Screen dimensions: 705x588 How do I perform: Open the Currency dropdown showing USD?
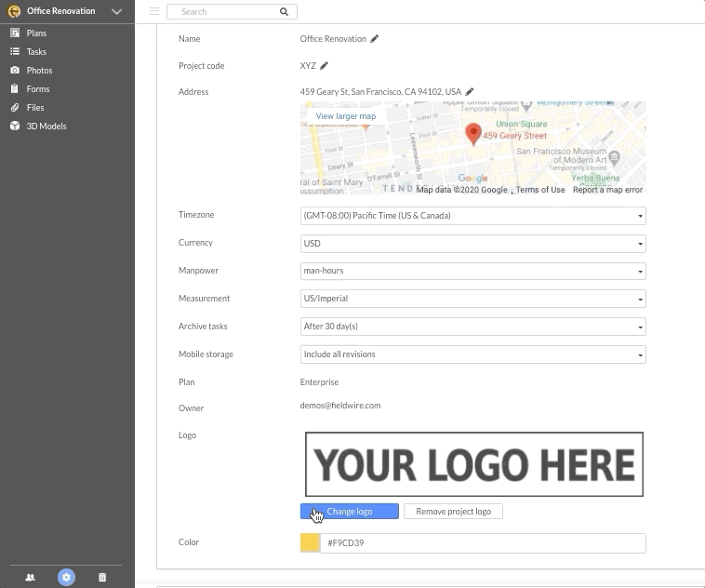(x=473, y=244)
